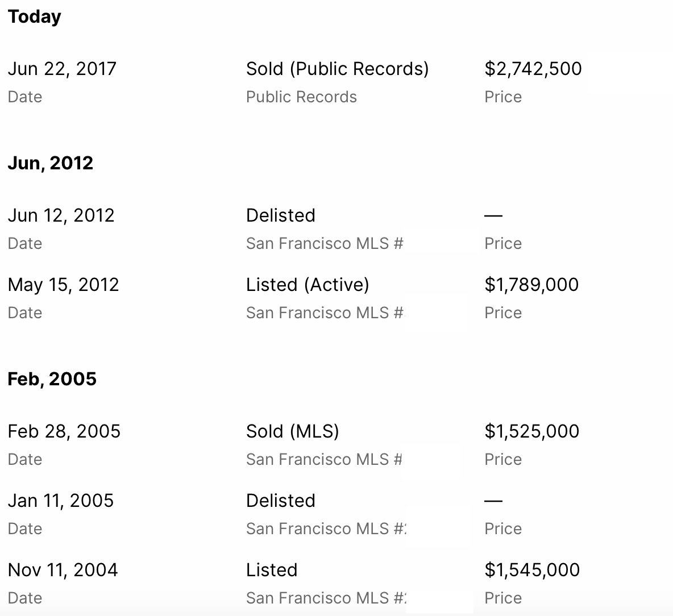The height and width of the screenshot is (616, 673).
Task: Select the Nov 11, 2004 date
Action: click(63, 570)
